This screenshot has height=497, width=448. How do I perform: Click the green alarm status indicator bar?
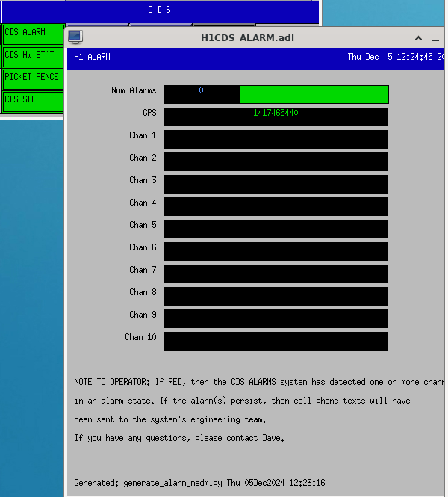click(314, 94)
